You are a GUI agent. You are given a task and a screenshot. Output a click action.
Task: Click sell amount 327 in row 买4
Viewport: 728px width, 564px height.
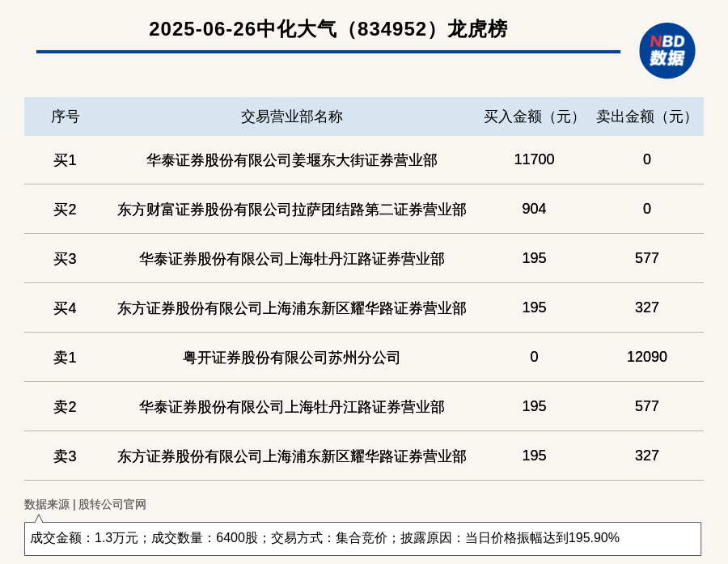647,307
